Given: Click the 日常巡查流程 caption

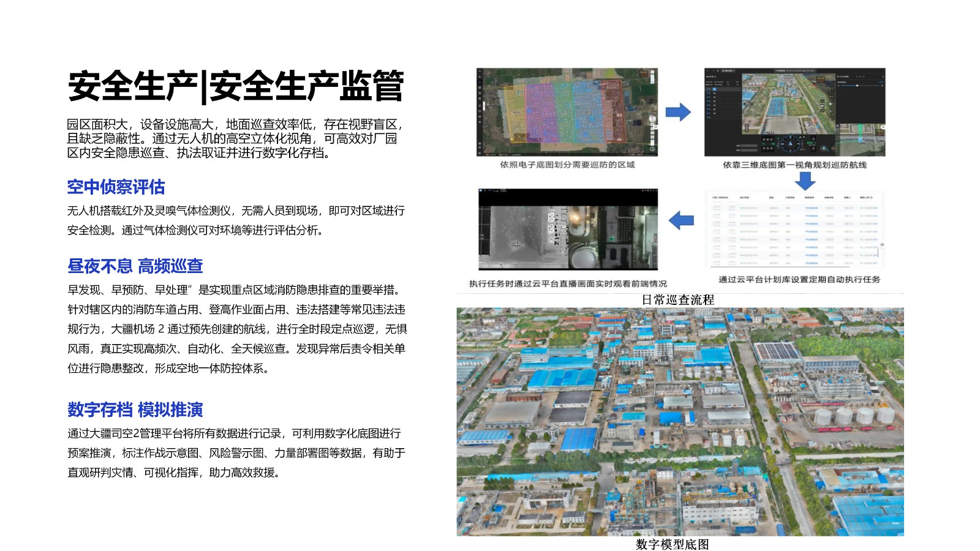Looking at the screenshot, I should 677,300.
